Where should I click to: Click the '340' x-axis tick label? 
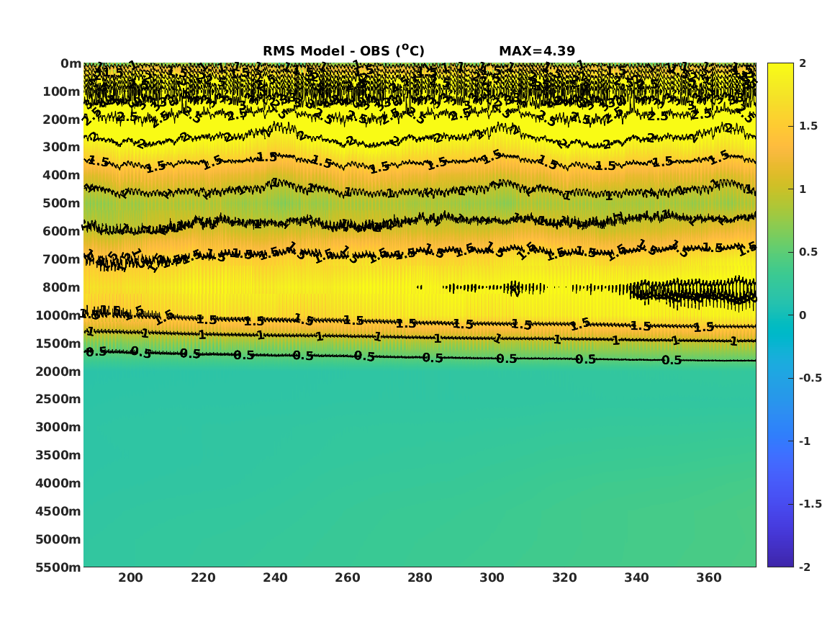coord(636,577)
